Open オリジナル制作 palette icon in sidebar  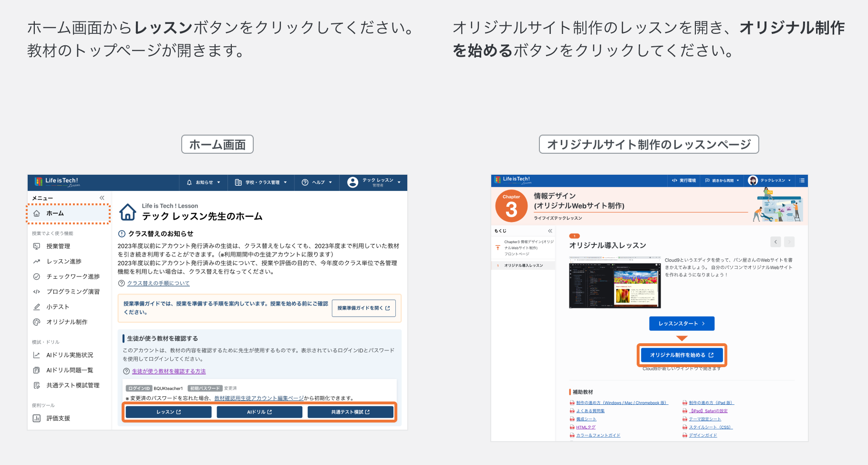pos(37,322)
